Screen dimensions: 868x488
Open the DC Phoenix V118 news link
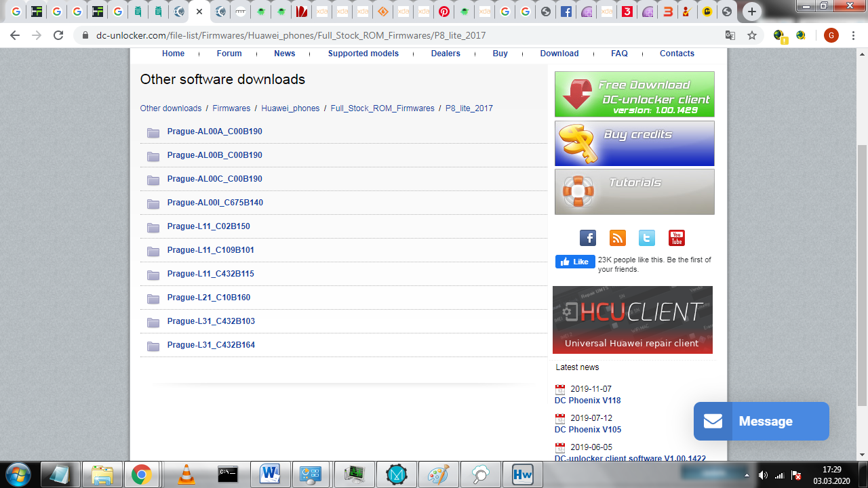587,401
